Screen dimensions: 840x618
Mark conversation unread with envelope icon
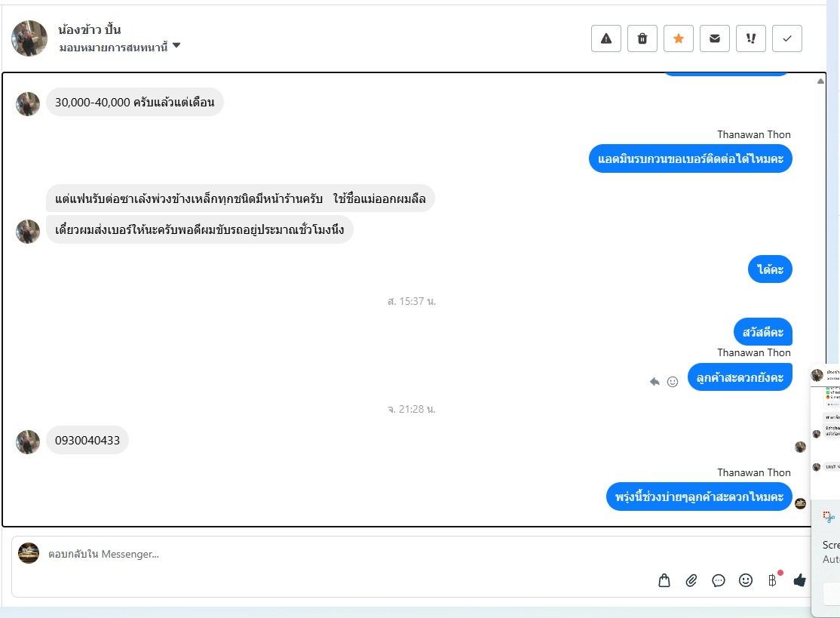pyautogui.click(x=715, y=38)
